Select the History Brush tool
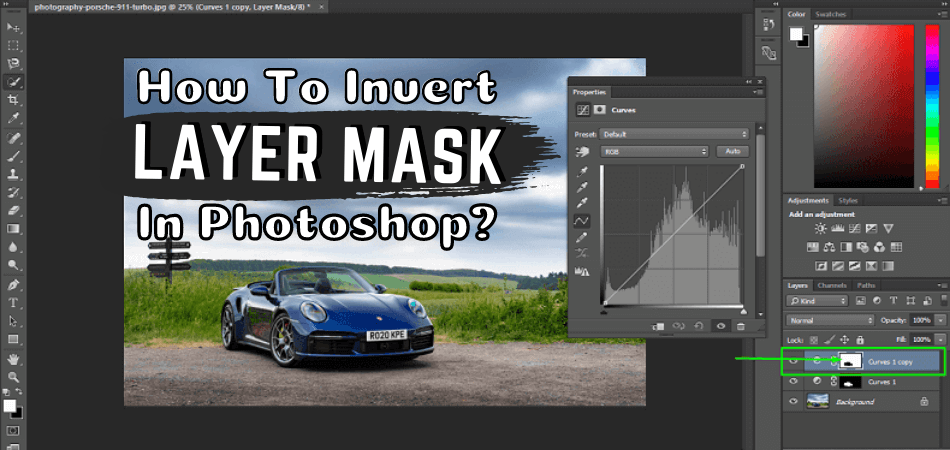The height and width of the screenshot is (450, 950). [13, 193]
